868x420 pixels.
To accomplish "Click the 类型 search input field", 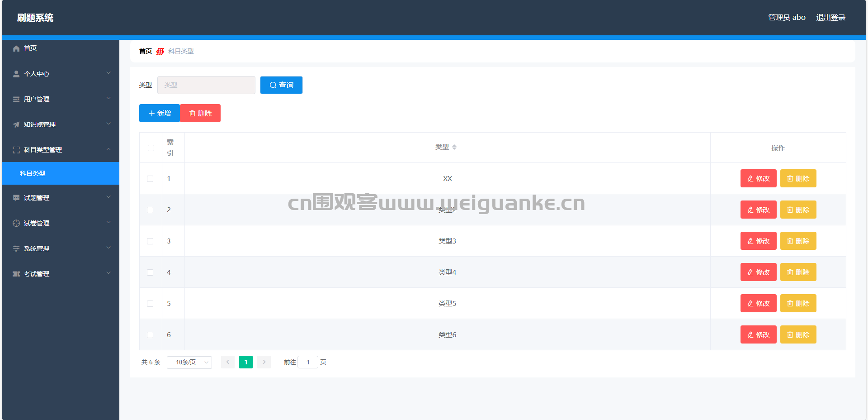I will point(206,85).
